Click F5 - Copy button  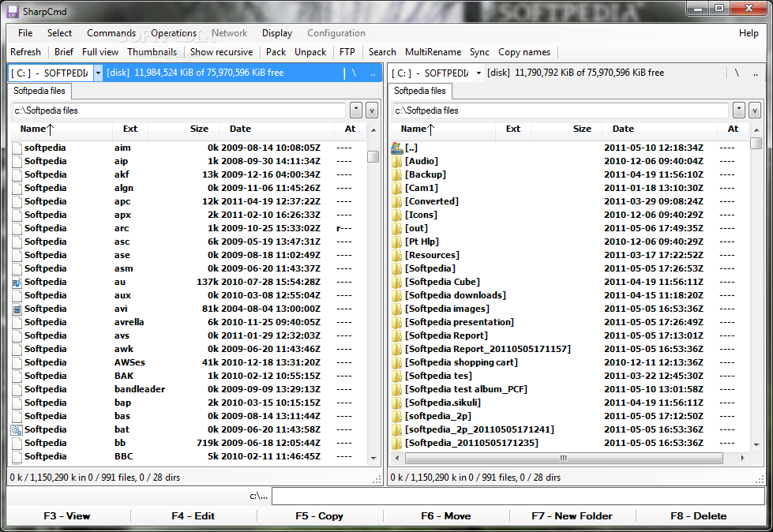(319, 515)
